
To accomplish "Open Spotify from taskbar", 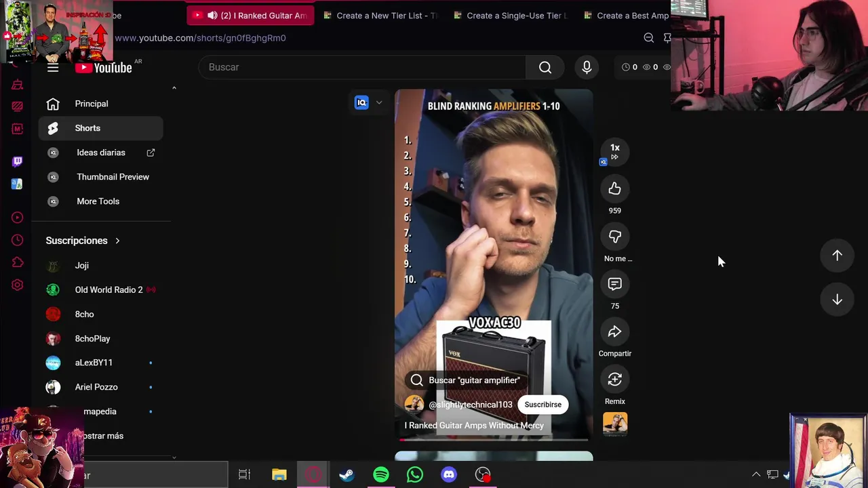I will click(381, 475).
